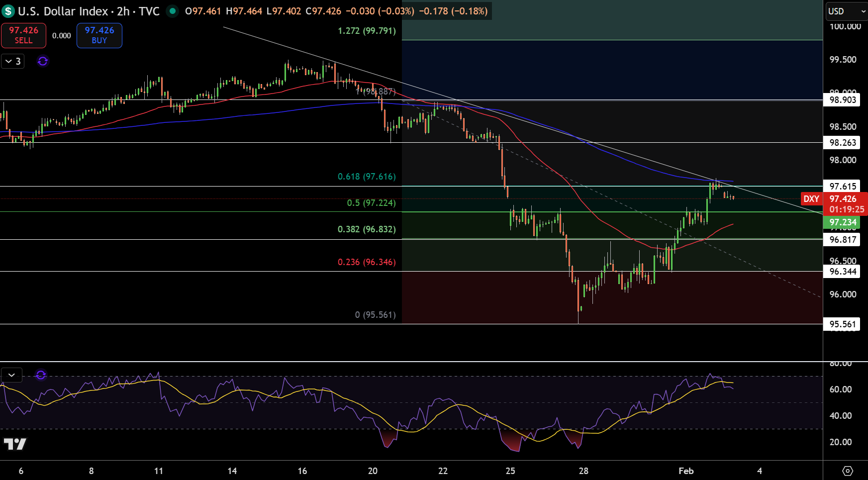868x480 pixels.
Task: Click the 97.426 BUY button
Action: pyautogui.click(x=99, y=35)
